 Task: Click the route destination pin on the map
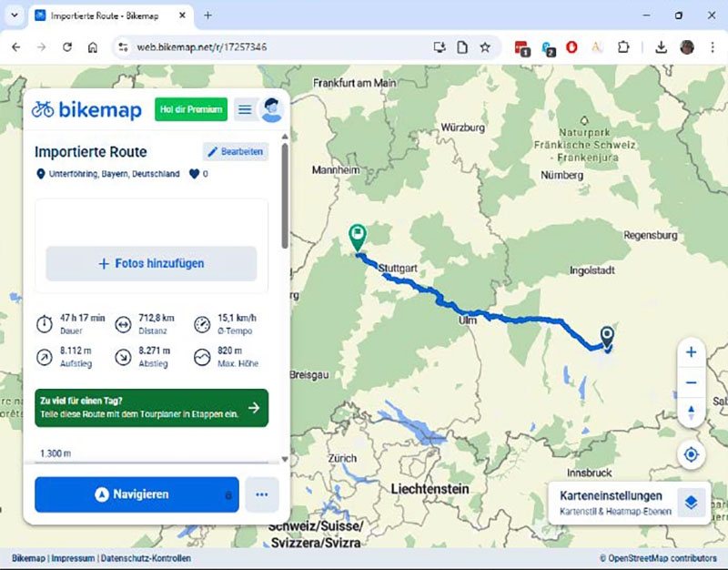pos(607,336)
